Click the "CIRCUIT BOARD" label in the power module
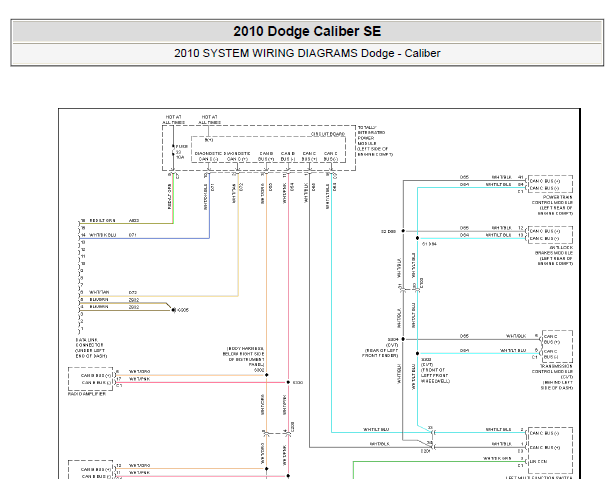The image size is (605, 479). coord(328,134)
